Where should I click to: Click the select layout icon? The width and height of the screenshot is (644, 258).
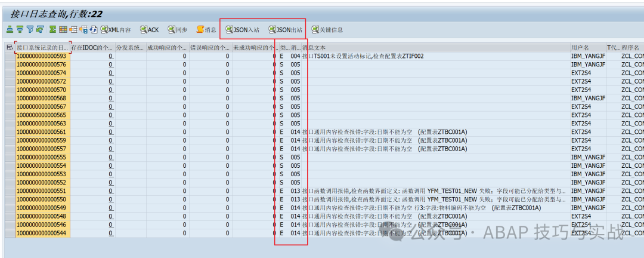tap(73, 30)
